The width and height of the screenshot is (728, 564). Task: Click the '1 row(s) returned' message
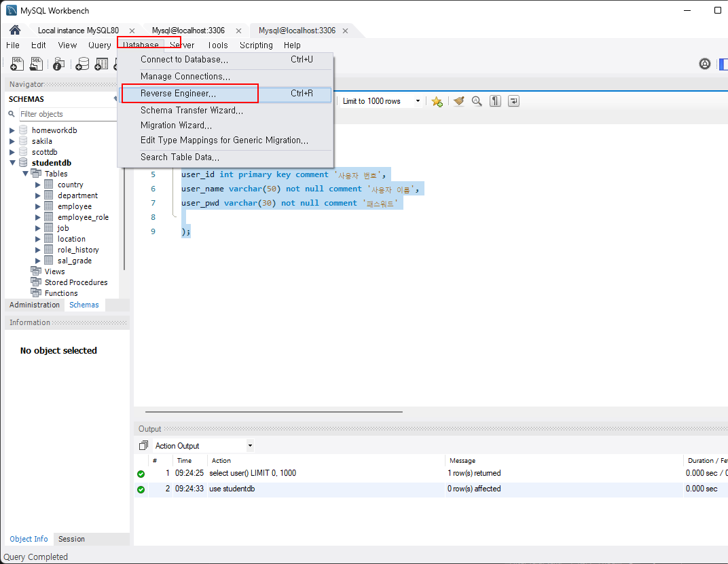474,473
